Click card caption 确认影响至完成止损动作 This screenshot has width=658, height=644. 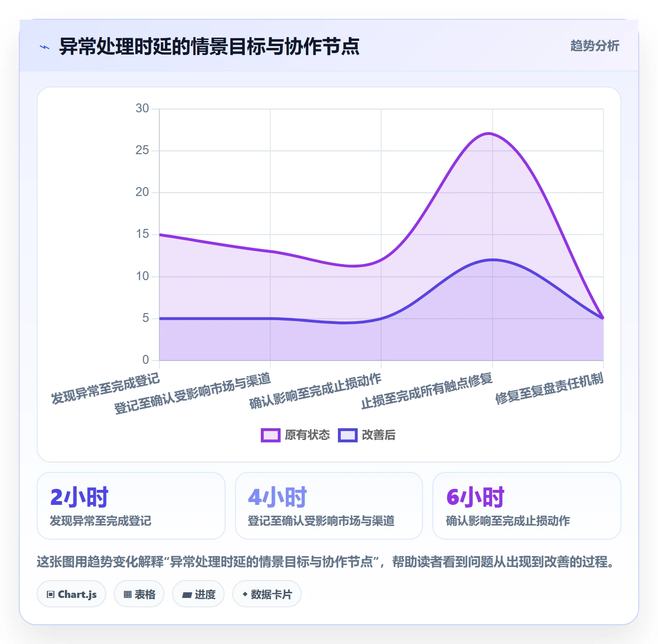point(508,521)
